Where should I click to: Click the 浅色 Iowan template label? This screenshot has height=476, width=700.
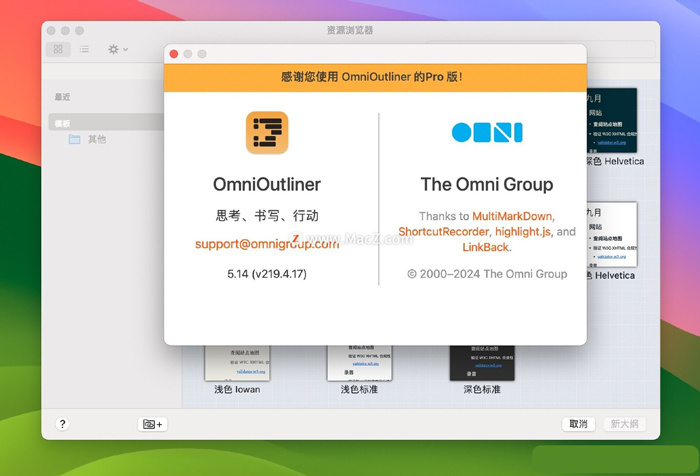point(237,389)
